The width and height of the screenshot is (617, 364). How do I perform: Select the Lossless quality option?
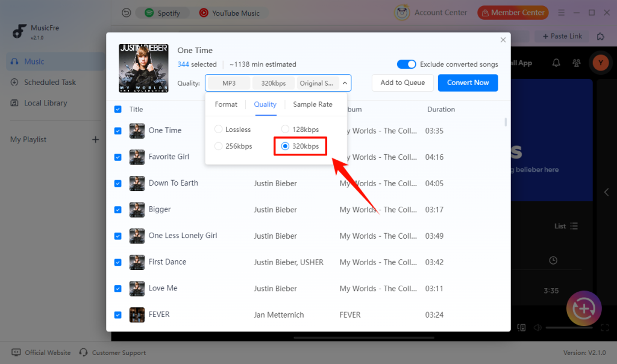point(233,130)
